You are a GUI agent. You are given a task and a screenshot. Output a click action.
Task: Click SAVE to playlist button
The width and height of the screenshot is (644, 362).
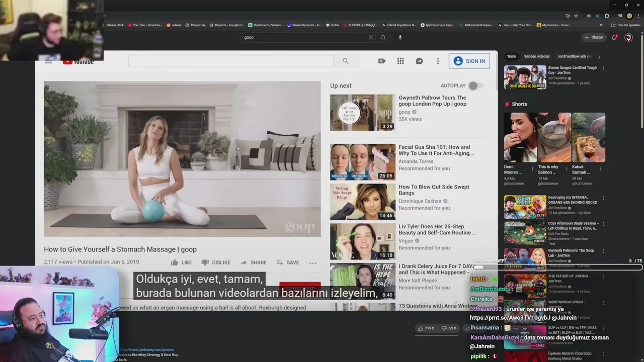(x=288, y=262)
